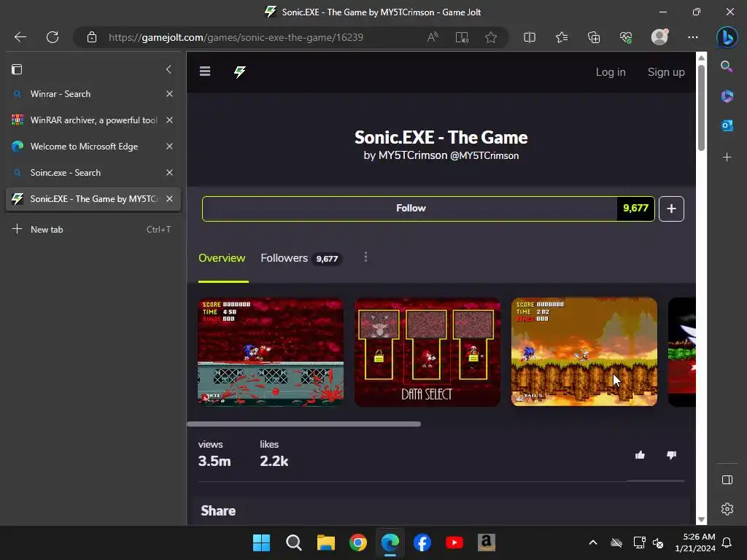Open developer MY5TCrimson profile link
747x560 pixels.
click(449, 155)
